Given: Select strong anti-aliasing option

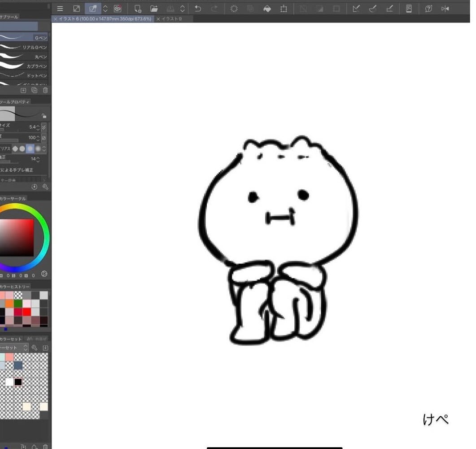Looking at the screenshot, I should click(38, 148).
